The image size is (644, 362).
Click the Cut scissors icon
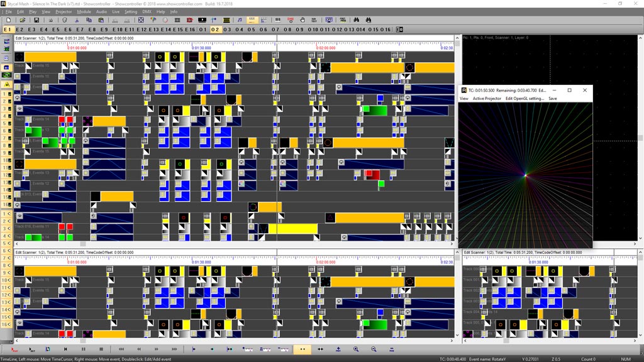pyautogui.click(x=77, y=20)
